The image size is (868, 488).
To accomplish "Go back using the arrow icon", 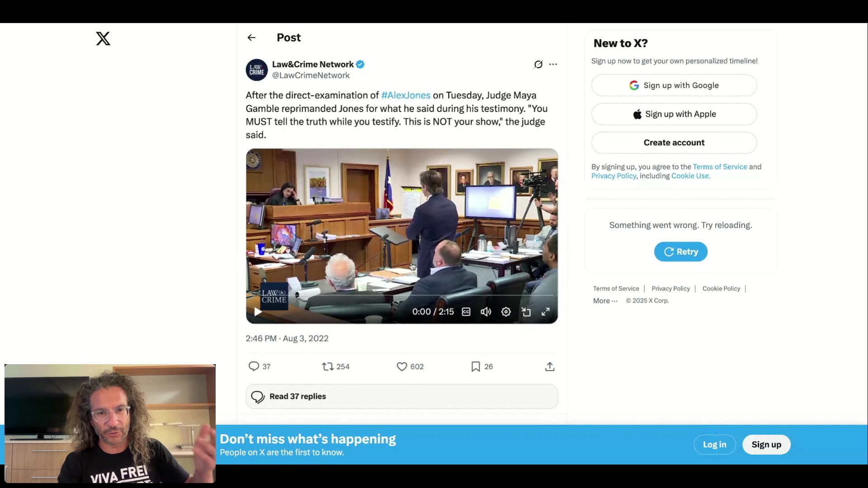I will point(251,38).
